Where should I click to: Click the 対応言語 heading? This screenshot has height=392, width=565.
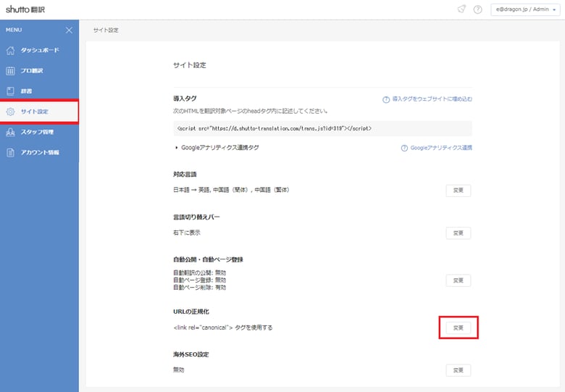click(x=185, y=175)
